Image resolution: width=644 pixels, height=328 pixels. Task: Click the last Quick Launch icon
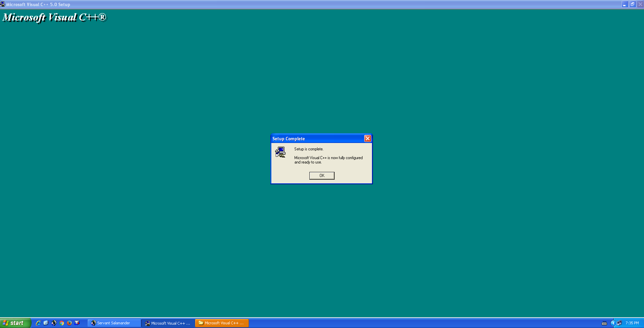(77, 323)
